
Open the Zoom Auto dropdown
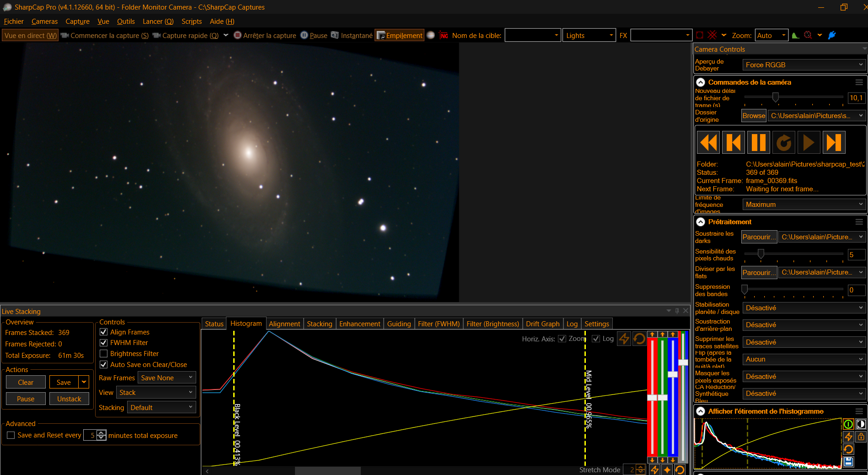[x=772, y=35]
